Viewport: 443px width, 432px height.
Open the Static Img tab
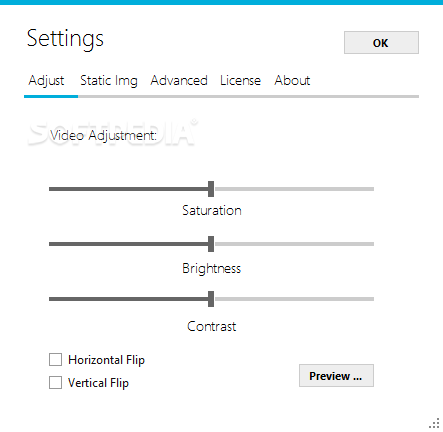click(109, 81)
